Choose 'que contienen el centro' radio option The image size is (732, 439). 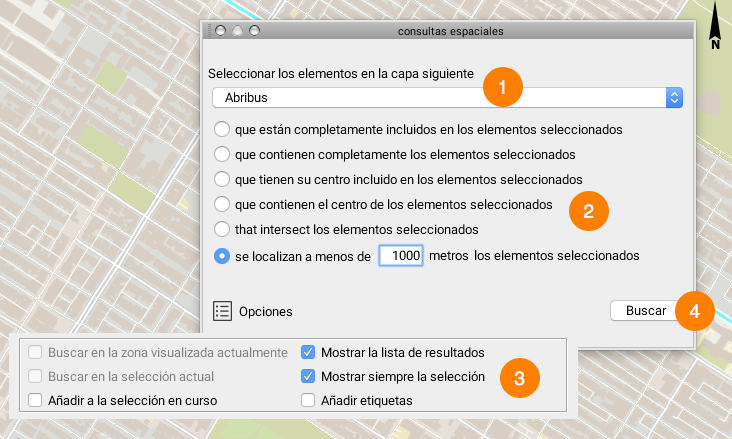click(x=223, y=205)
